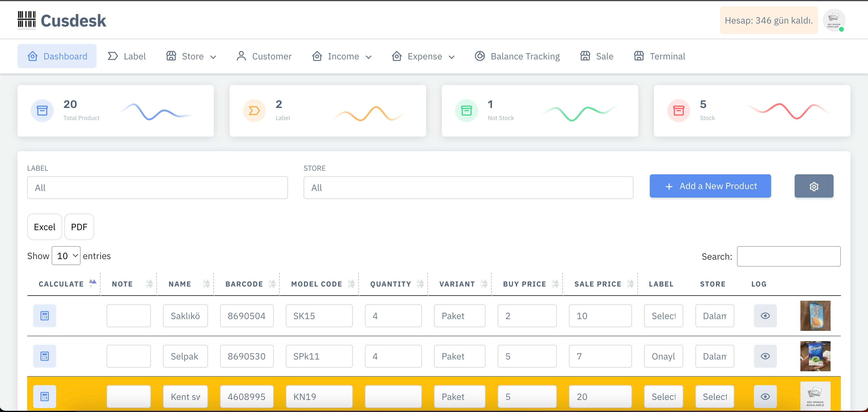Edit barcode field of Selpak row
The height and width of the screenshot is (412, 868).
pyautogui.click(x=247, y=356)
